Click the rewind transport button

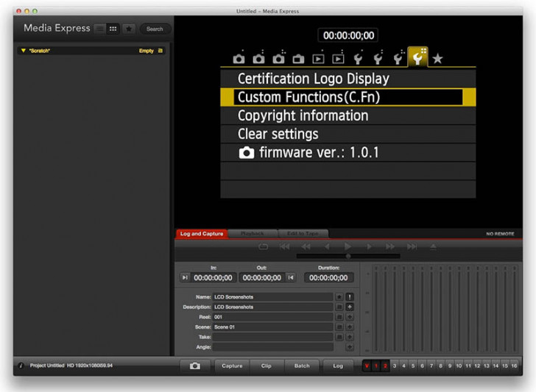306,246
